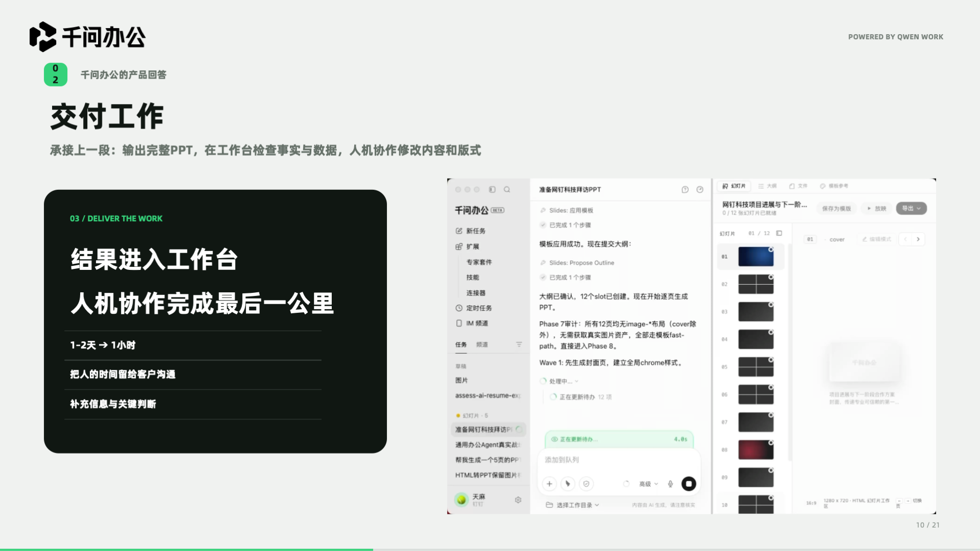The width and height of the screenshot is (980, 551).
Task: Click the shield check icon
Action: (586, 484)
